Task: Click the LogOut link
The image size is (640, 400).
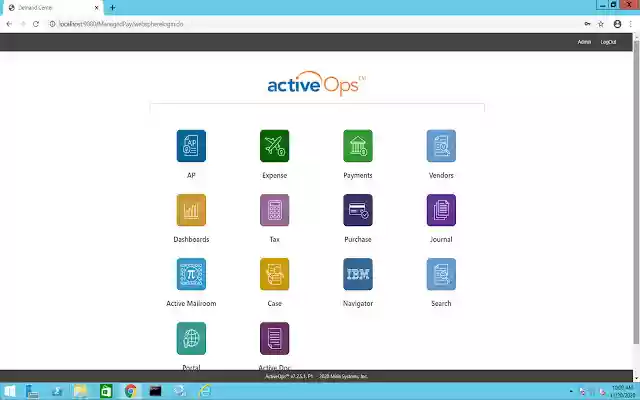Action: (608, 42)
